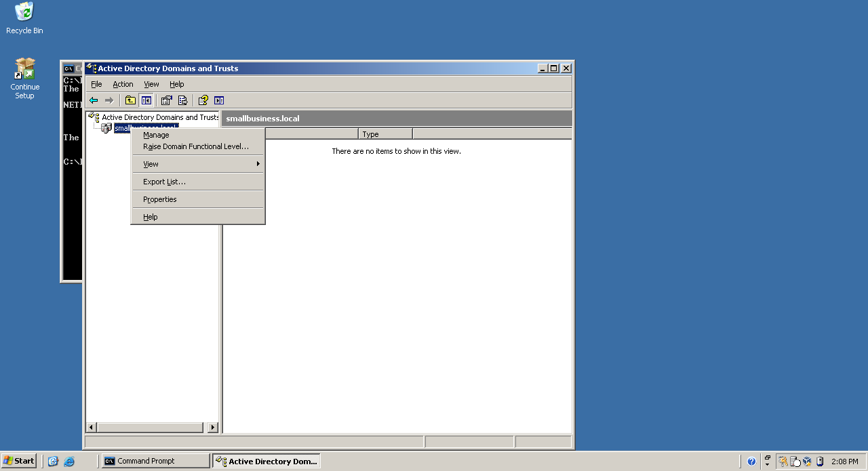
Task: Click the blue help question mark on taskbar
Action: pyautogui.click(x=751, y=462)
